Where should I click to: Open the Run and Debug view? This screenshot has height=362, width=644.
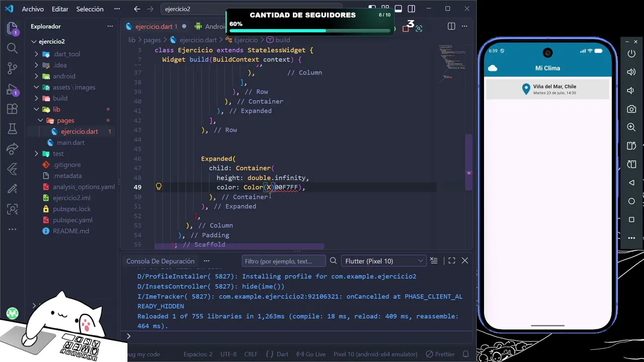(13, 89)
